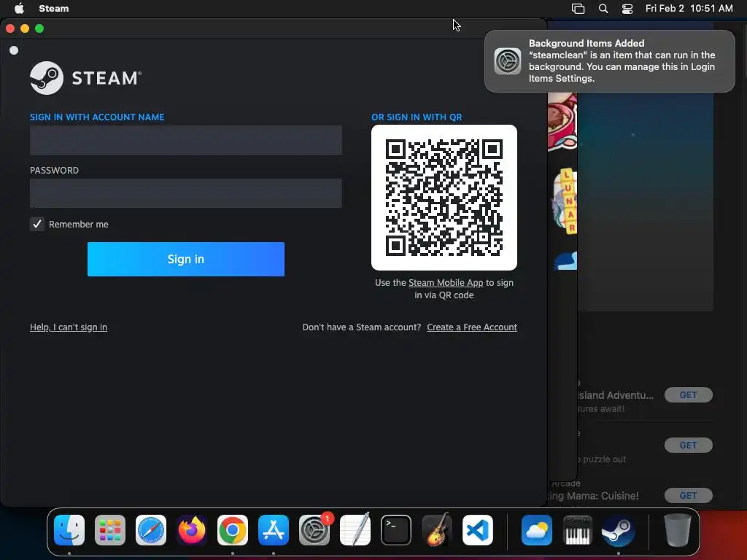Open App Store from the Dock

(x=274, y=530)
